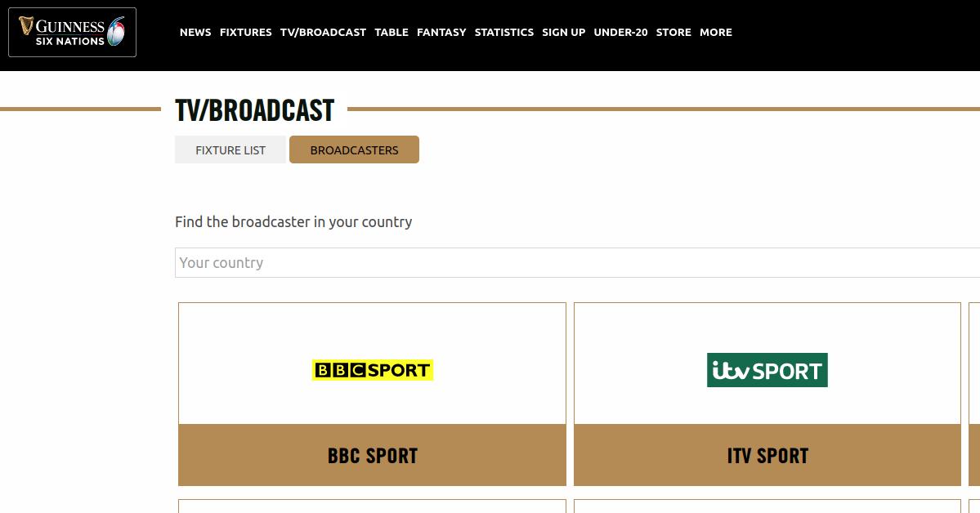Select the BROADCASTERS tab
Viewport: 980px width, 513px height.
[354, 150]
